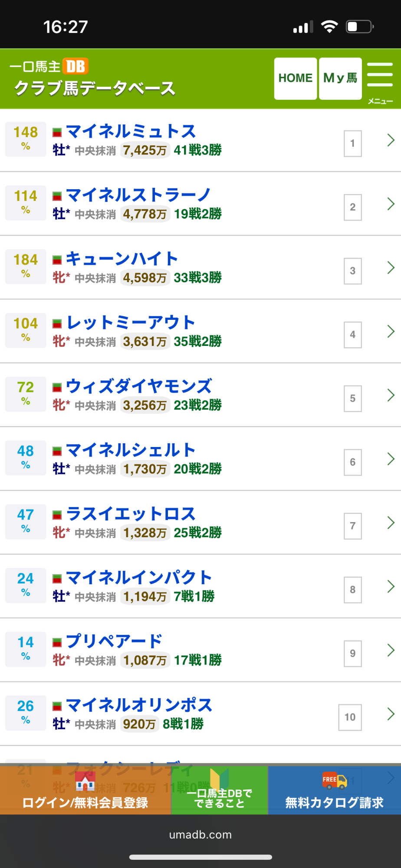Tap rank 1 number box
The width and height of the screenshot is (401, 868).
pyautogui.click(x=352, y=143)
